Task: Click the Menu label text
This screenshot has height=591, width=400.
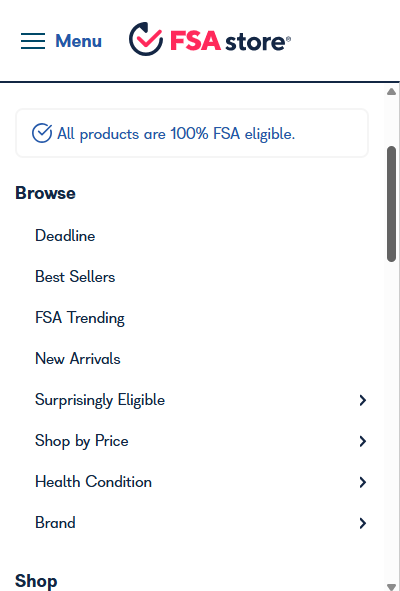Action: coord(78,41)
